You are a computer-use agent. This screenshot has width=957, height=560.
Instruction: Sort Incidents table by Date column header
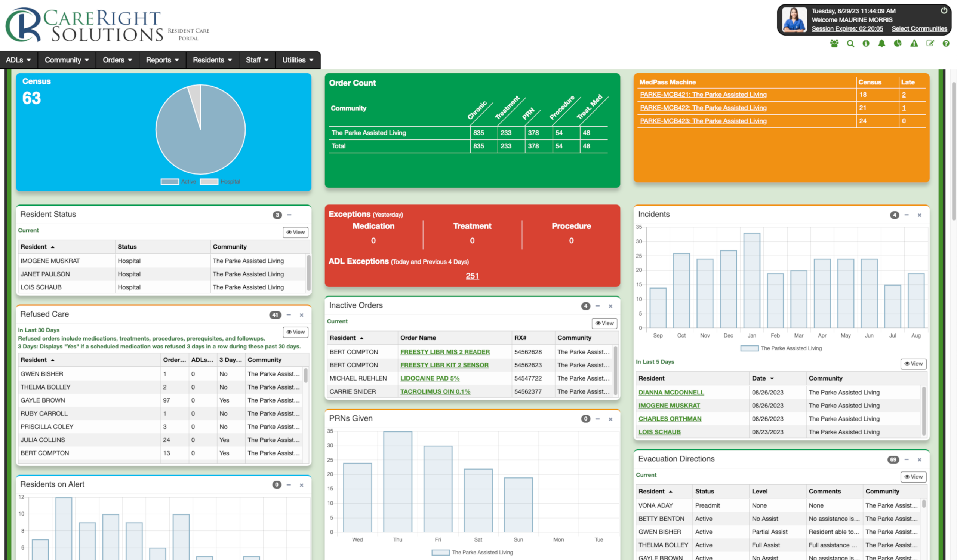pos(759,379)
